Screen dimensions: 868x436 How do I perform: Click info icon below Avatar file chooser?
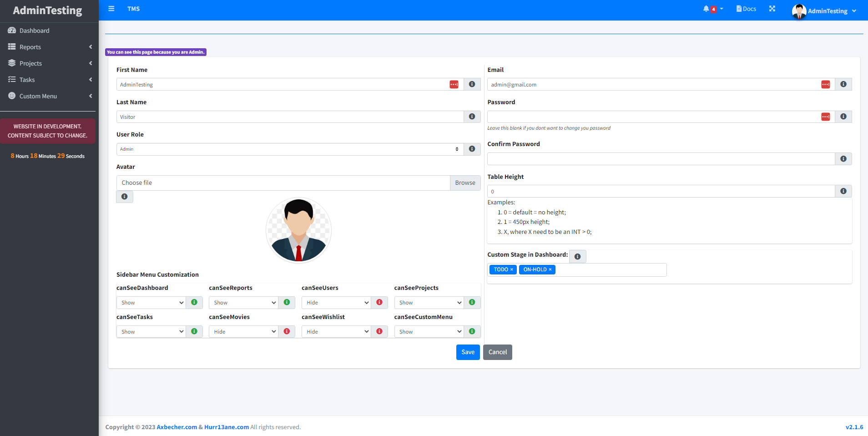click(124, 197)
